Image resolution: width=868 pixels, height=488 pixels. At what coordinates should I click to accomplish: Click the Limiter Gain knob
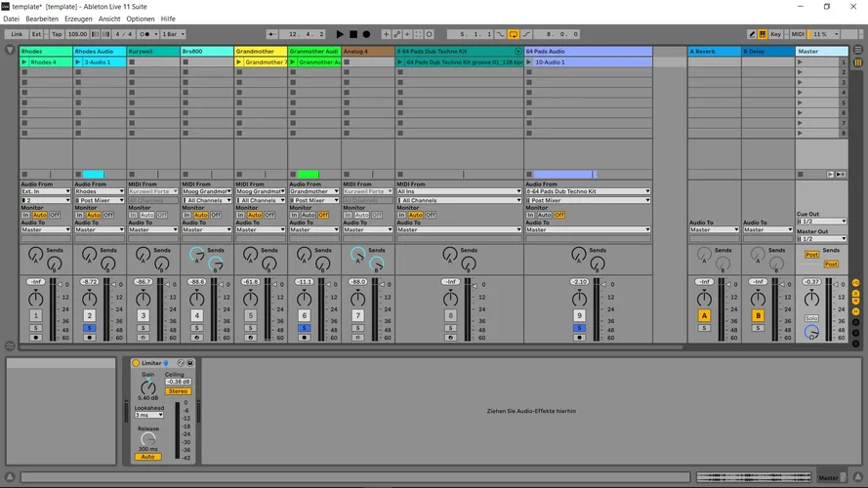pos(148,386)
